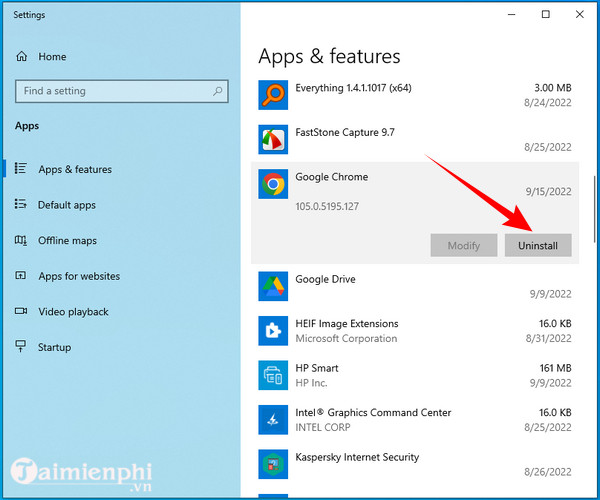Click the Startup monitor icon
Viewport: 600px width, 500px height.
21,346
